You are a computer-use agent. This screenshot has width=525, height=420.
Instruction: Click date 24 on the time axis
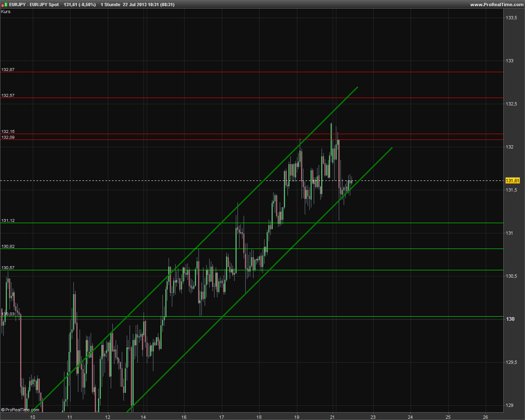click(x=410, y=417)
